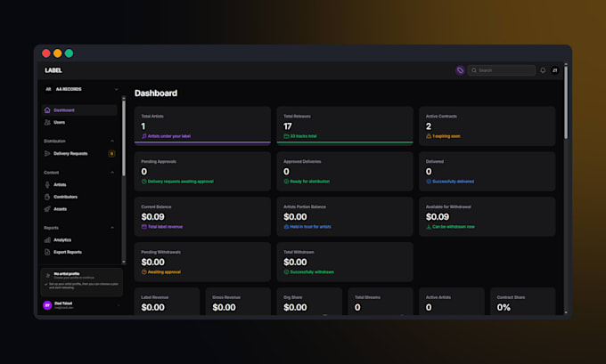Click the lock icon under Artists Portion Balance
The image size is (606, 364).
(x=286, y=227)
